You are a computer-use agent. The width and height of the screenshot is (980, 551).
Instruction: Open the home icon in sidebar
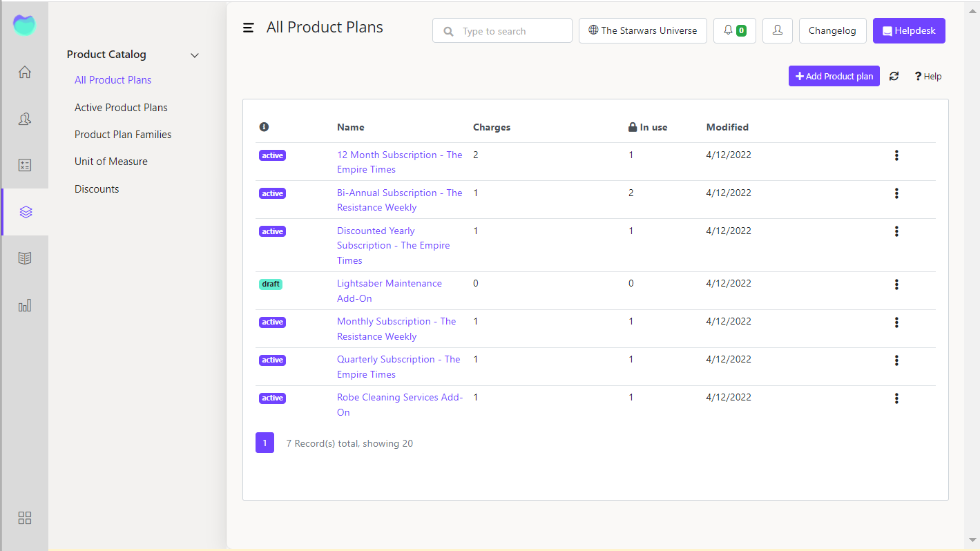click(25, 72)
